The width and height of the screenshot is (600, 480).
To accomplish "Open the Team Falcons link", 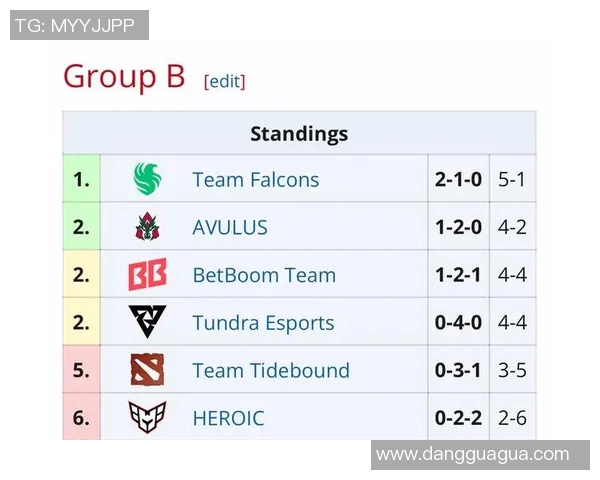I will [255, 180].
